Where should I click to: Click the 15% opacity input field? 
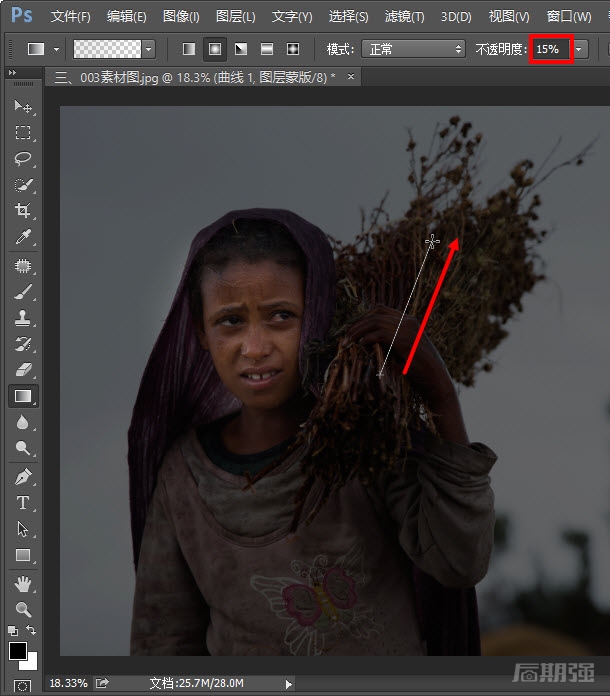coord(551,49)
